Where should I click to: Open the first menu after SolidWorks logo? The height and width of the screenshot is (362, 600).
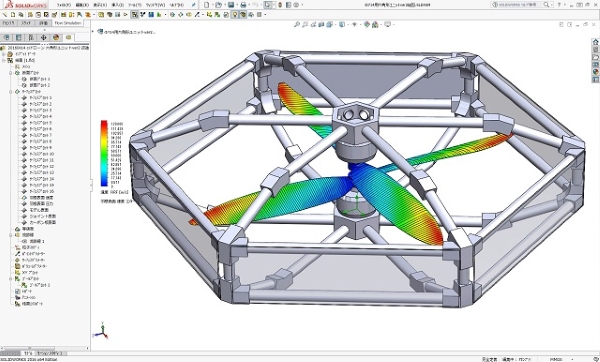tap(64, 5)
